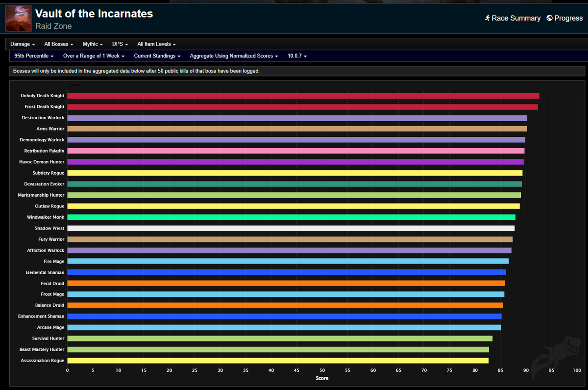
Task: Click the Raid Zone subtitle
Action: coord(53,26)
